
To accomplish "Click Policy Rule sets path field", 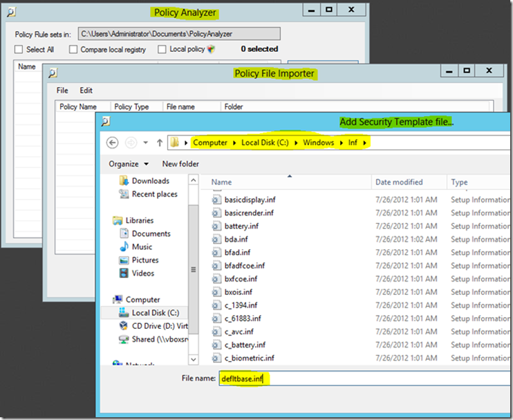I will click(179, 34).
